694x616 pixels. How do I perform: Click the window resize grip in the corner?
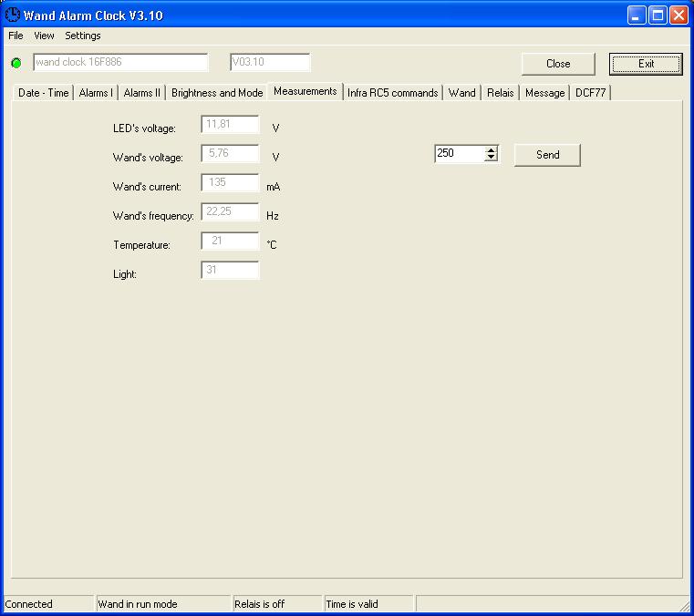[685, 605]
